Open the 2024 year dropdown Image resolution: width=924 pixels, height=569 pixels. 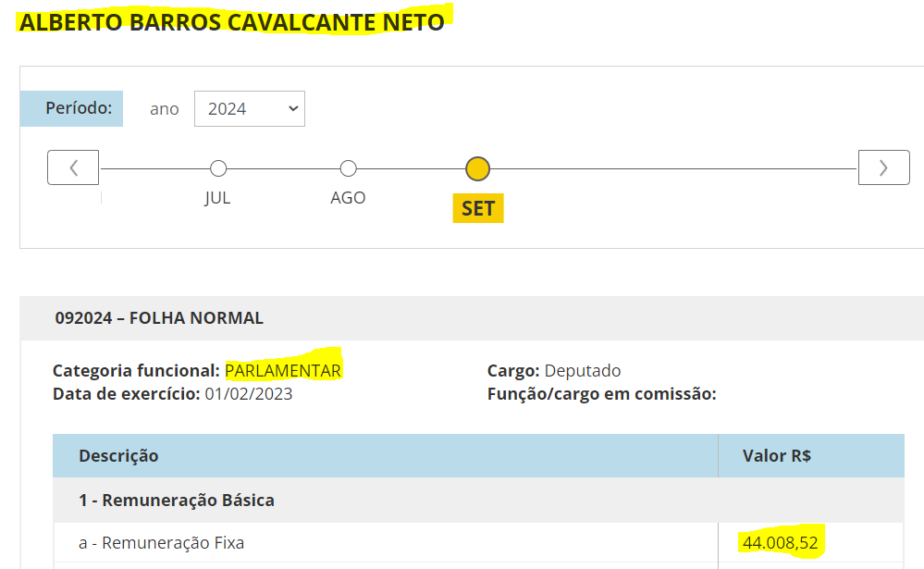(x=250, y=108)
